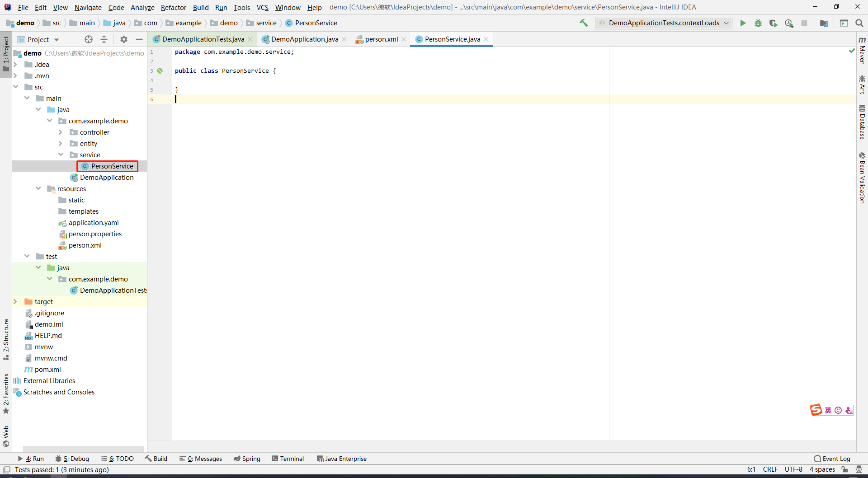The width and height of the screenshot is (868, 478).
Task: Open the Database tool window
Action: [862, 122]
